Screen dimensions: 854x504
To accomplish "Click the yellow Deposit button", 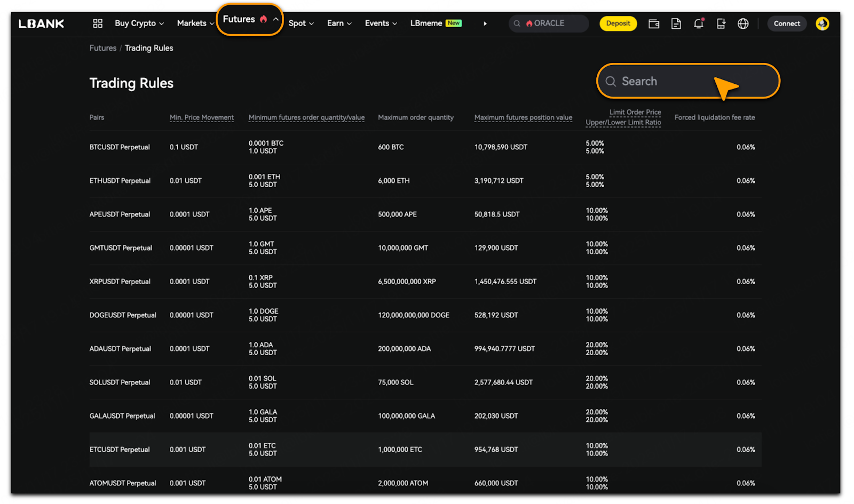I will [618, 23].
